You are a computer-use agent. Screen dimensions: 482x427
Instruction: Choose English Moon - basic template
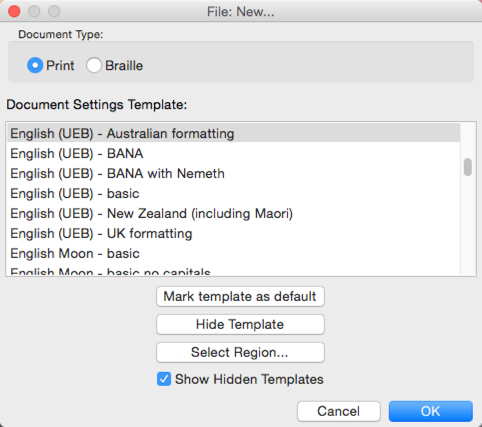click(233, 253)
